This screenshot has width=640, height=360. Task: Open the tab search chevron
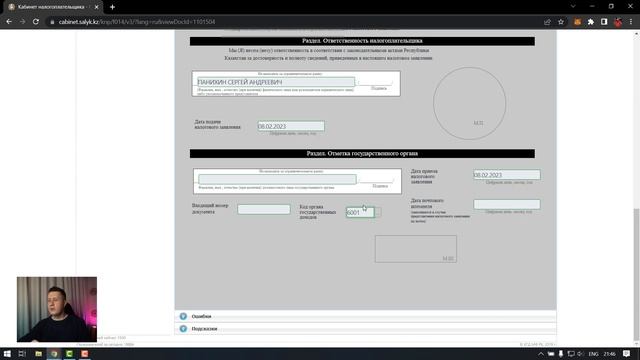coord(573,7)
